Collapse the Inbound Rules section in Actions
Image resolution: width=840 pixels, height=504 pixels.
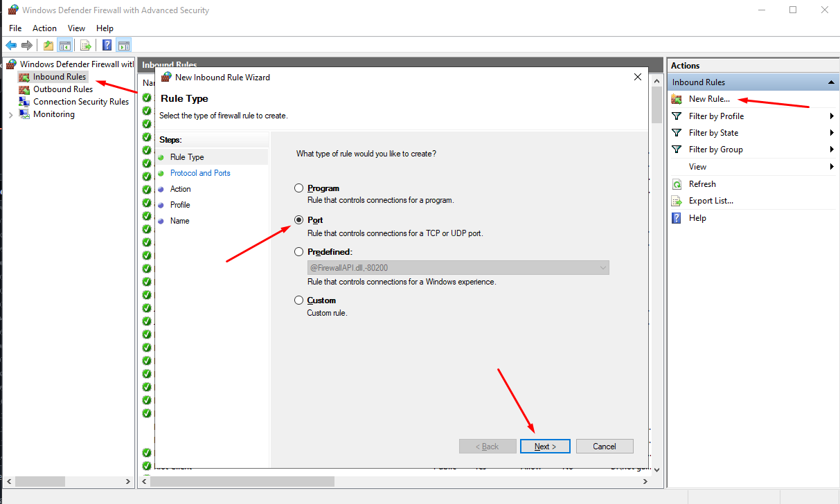click(831, 82)
